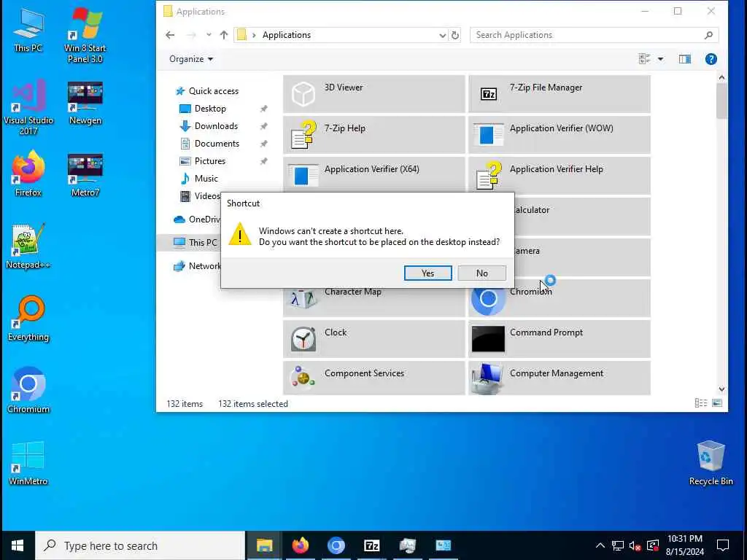Image resolution: width=747 pixels, height=560 pixels.
Task: Go up one folder level
Action: 224,35
